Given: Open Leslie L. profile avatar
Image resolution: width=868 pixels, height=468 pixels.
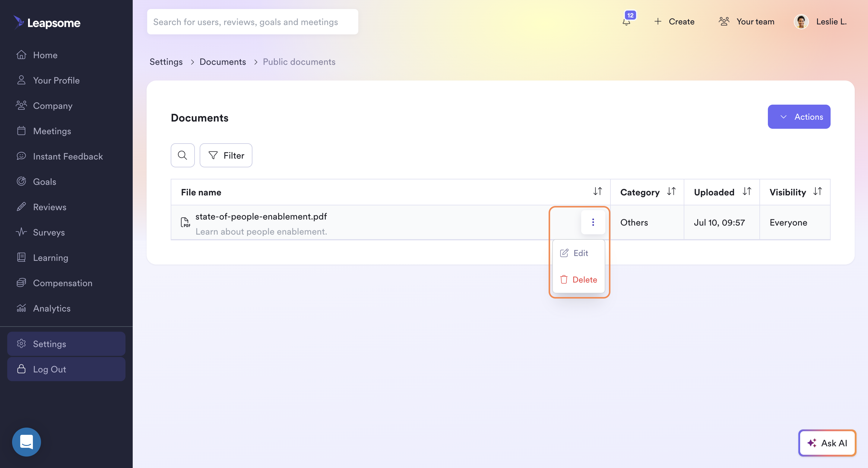Looking at the screenshot, I should pos(801,22).
